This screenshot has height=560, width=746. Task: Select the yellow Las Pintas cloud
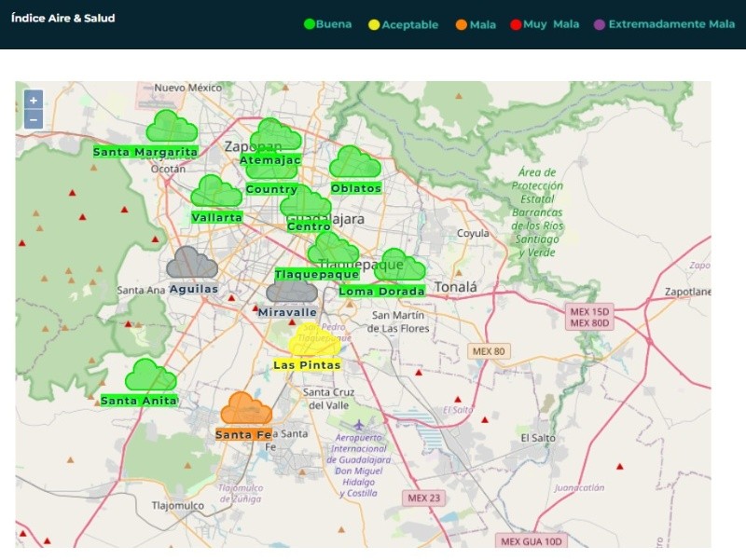pyautogui.click(x=313, y=341)
